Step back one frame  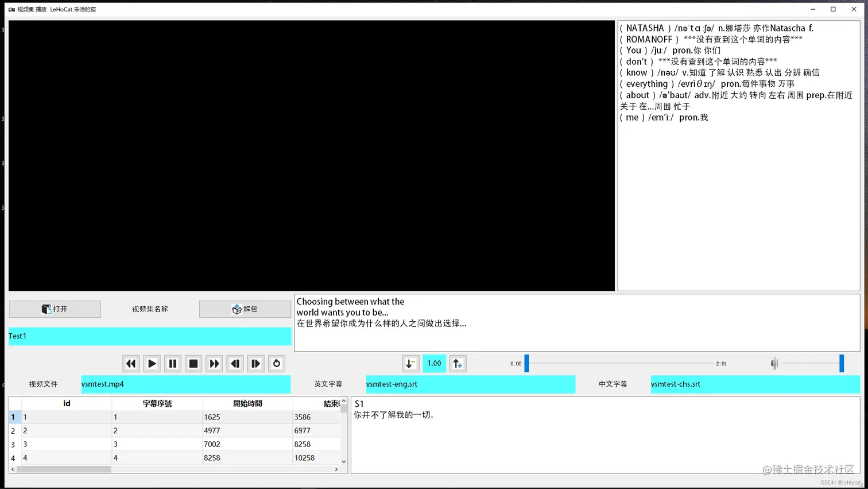point(235,364)
